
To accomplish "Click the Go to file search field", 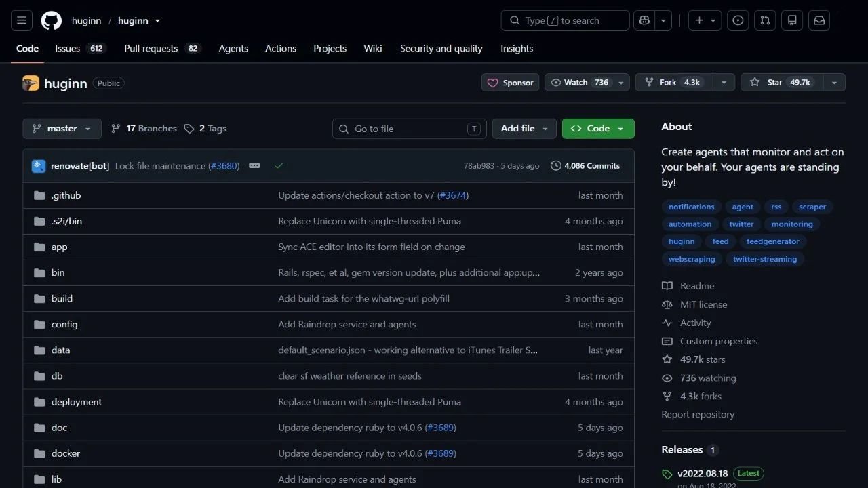I will 410,129.
